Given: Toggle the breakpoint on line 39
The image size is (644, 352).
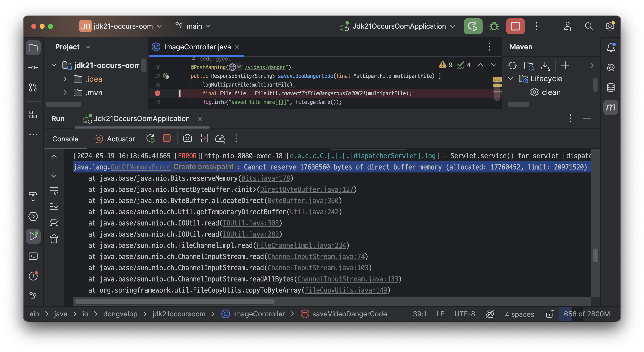Looking at the screenshot, I should 157,93.
